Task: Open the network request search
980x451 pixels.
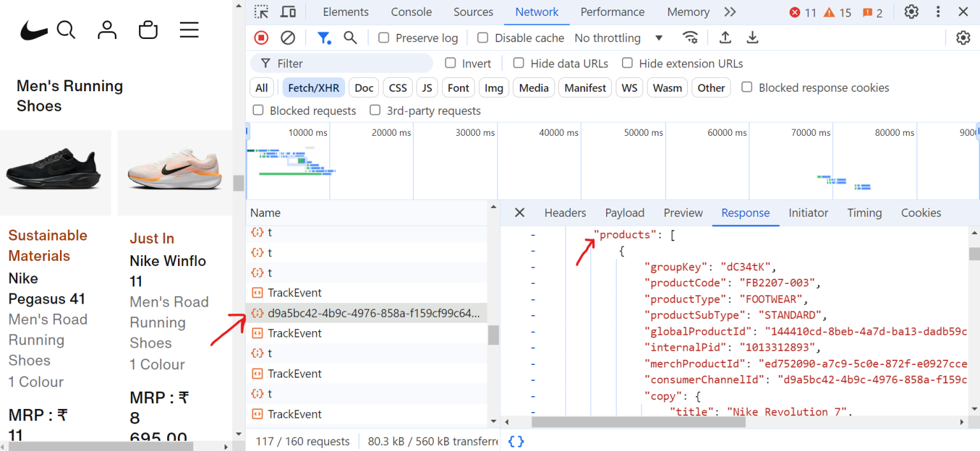Action: pos(350,38)
